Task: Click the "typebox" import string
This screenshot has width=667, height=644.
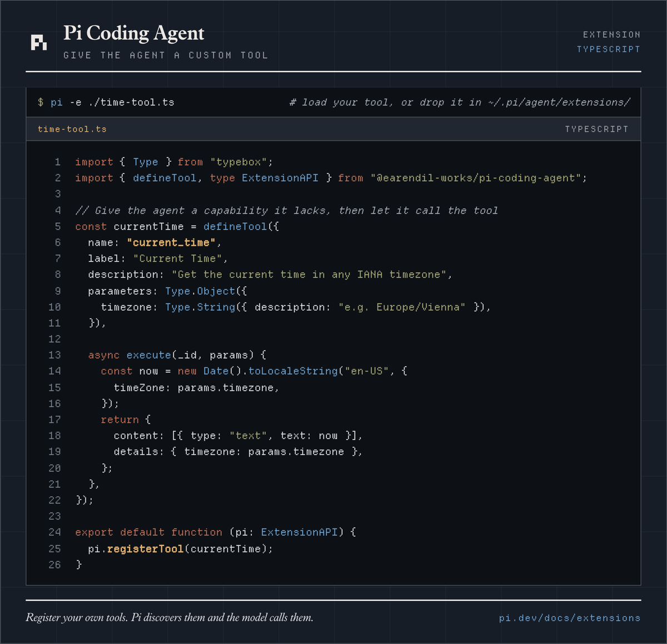Action: 238,162
